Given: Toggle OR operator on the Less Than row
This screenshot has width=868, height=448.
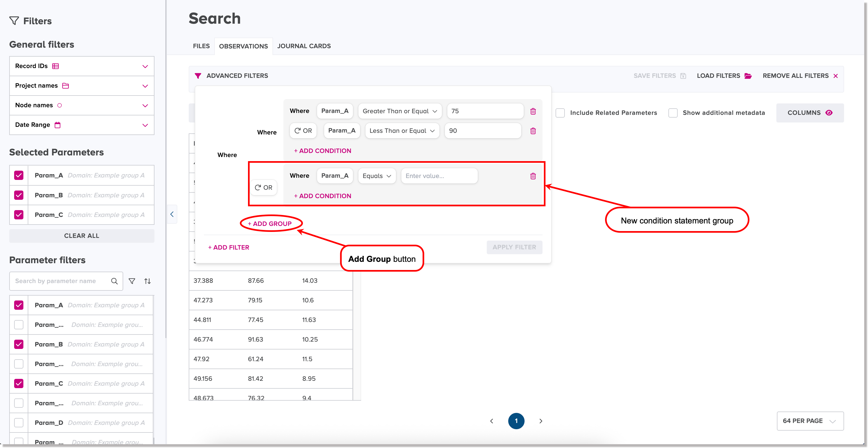Looking at the screenshot, I should 303,131.
